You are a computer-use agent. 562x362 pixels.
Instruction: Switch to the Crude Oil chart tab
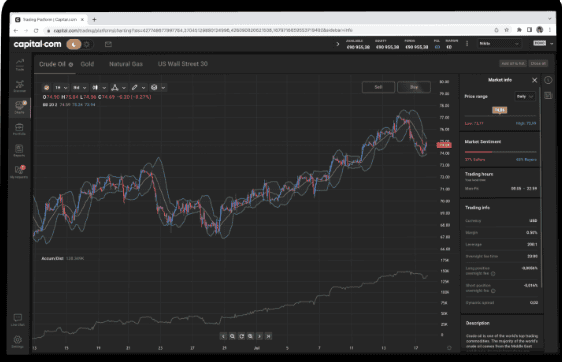(x=52, y=64)
